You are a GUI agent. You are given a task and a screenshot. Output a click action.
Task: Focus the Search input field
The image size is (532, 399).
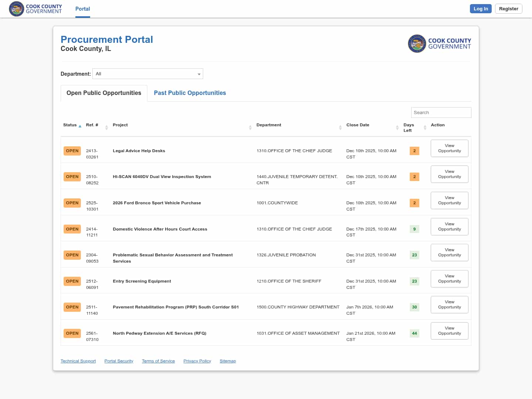441,113
